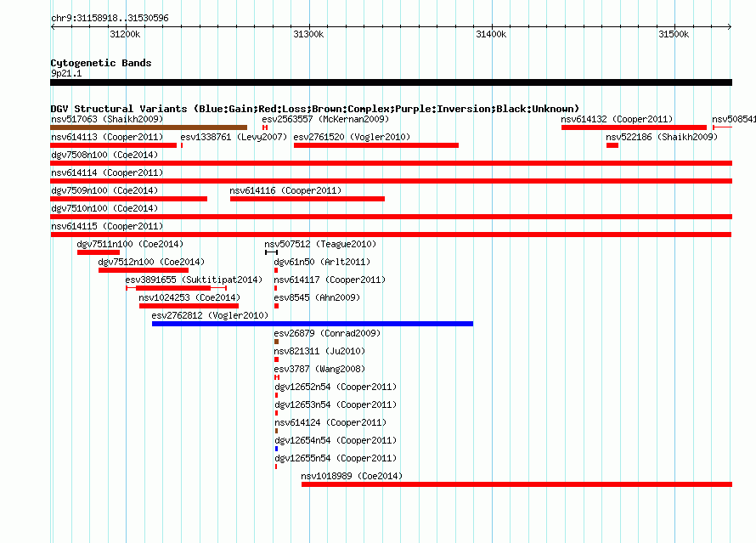Click the dgv7509n100 (Coe2014) label
This screenshot has width=756, height=543.
pos(104,190)
